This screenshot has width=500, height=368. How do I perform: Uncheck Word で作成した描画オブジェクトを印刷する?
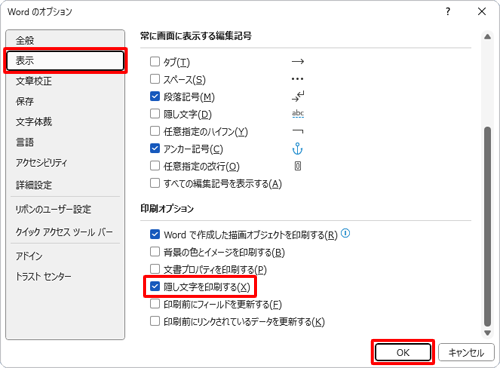tap(155, 234)
